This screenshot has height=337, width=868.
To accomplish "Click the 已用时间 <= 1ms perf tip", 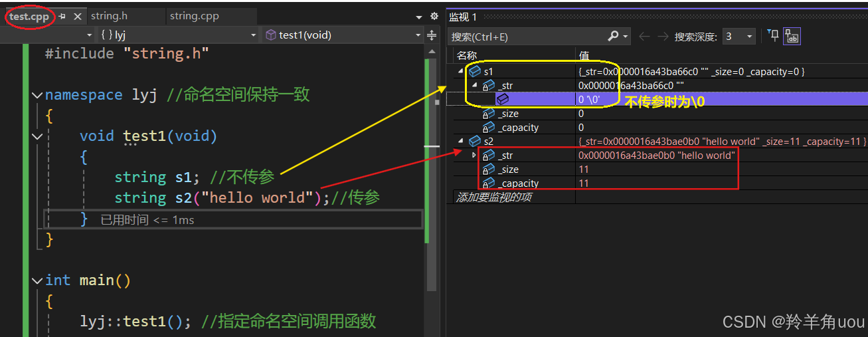I will (x=147, y=220).
